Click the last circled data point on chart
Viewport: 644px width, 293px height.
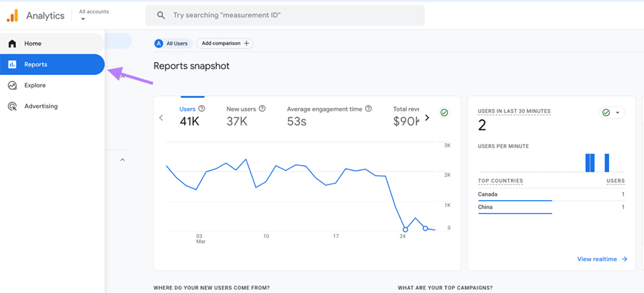pyautogui.click(x=425, y=228)
